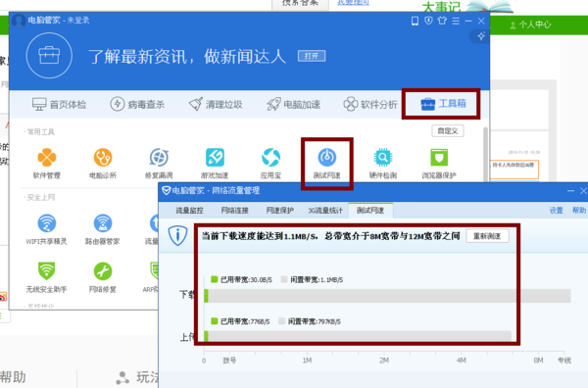Open 修复漏洞 vulnerability repair tool
The width and height of the screenshot is (588, 388).
159,163
